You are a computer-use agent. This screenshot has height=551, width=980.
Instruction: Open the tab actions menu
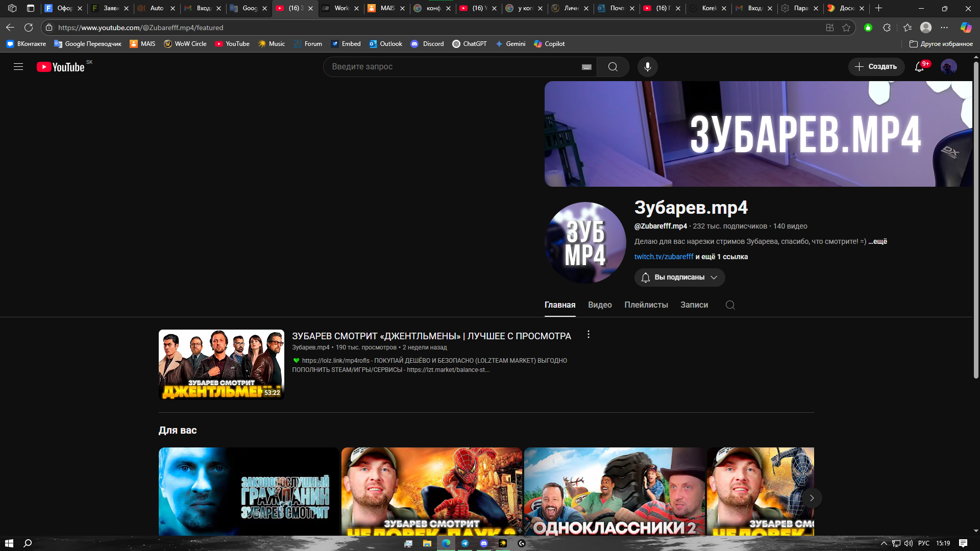tap(31, 8)
